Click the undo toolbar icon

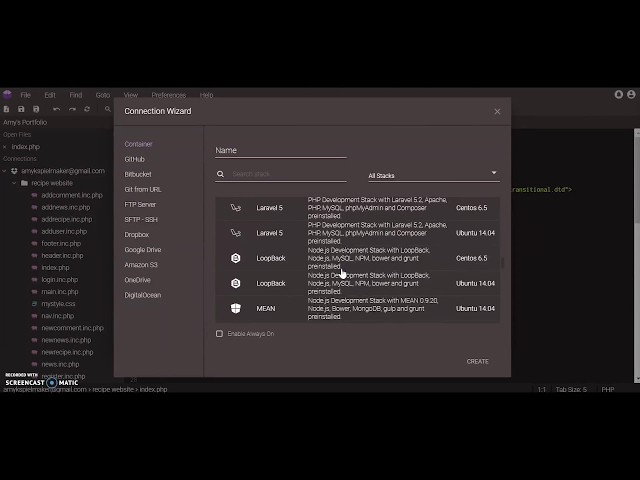pyautogui.click(x=57, y=109)
